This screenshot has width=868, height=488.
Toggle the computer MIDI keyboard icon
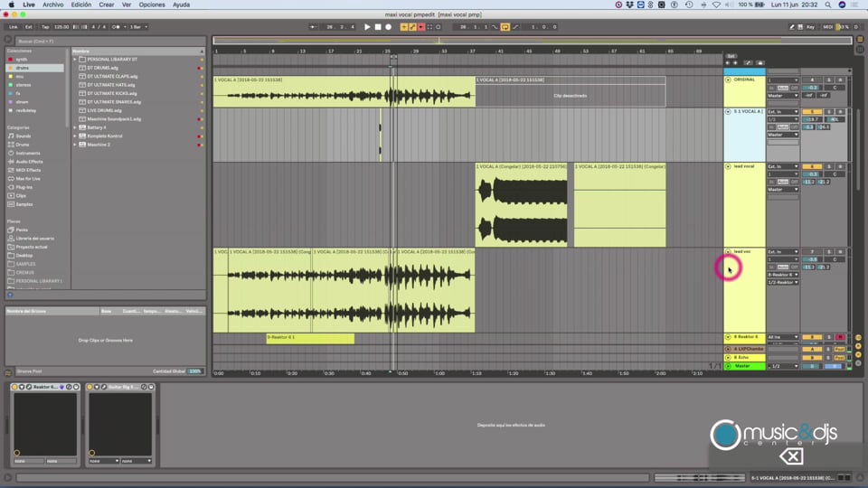[800, 26]
